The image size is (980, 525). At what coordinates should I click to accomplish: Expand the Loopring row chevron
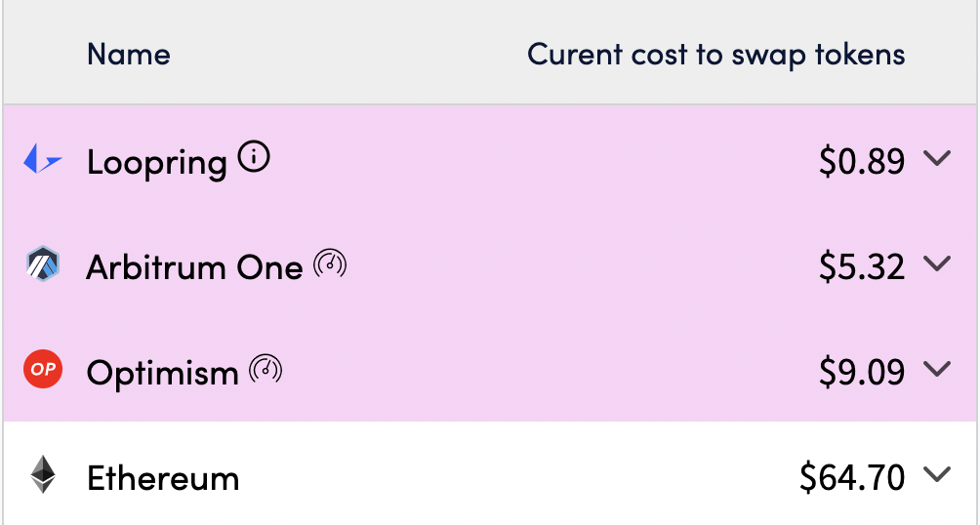pyautogui.click(x=936, y=158)
